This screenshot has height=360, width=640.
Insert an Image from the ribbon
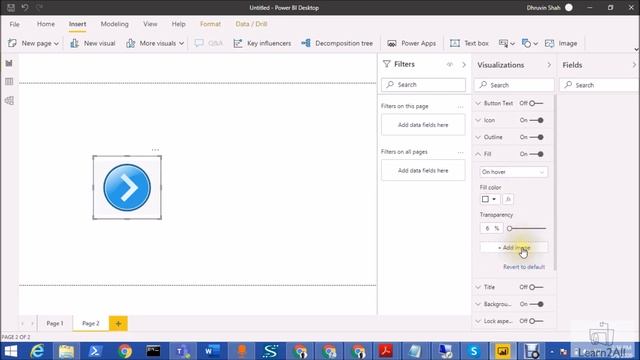tap(561, 43)
